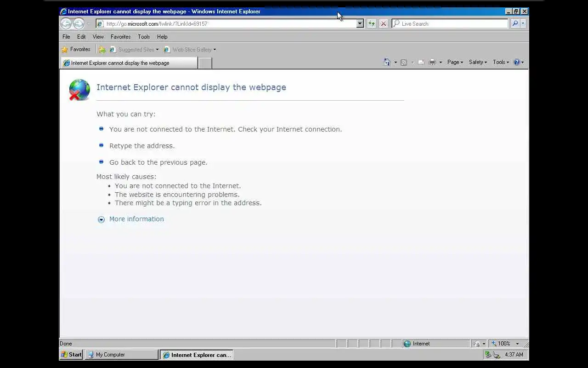Click the Internet Explorer taskbar button
The image size is (588, 368).
(197, 355)
